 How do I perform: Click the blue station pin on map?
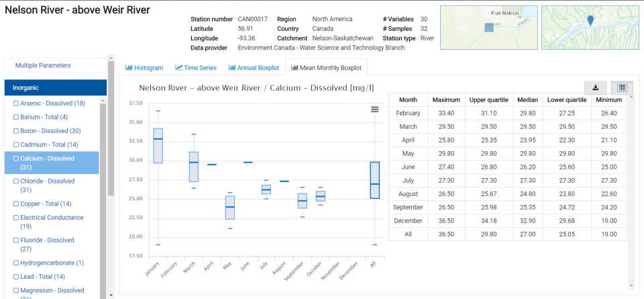tap(590, 21)
